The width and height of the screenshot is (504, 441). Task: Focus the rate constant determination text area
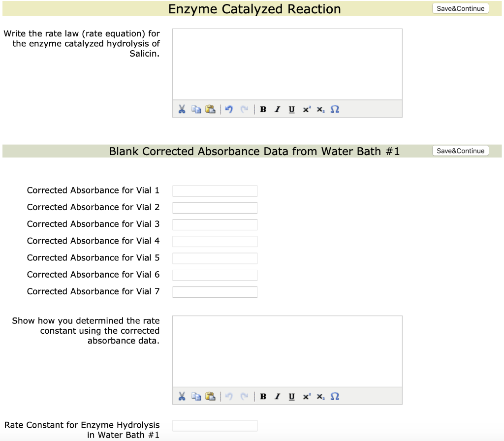287,351
